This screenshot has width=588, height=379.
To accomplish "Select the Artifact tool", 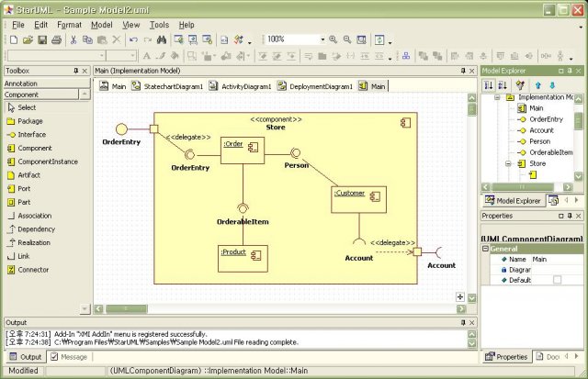I will pyautogui.click(x=30, y=175).
